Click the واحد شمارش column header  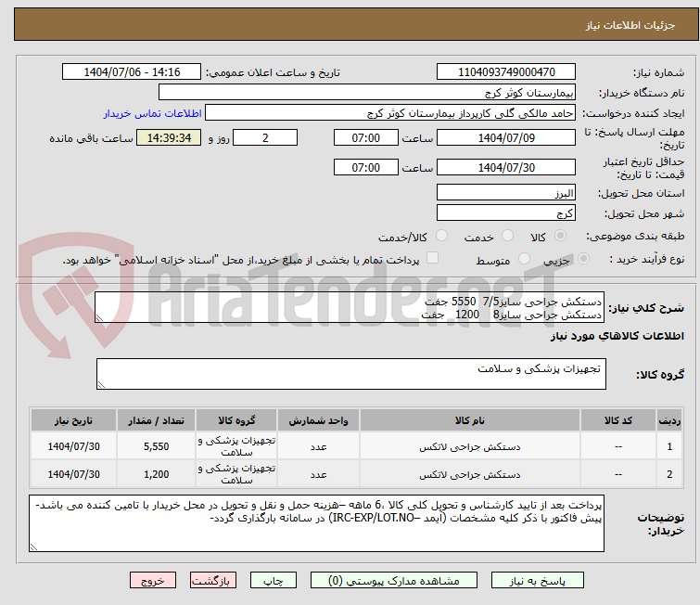click(x=318, y=420)
